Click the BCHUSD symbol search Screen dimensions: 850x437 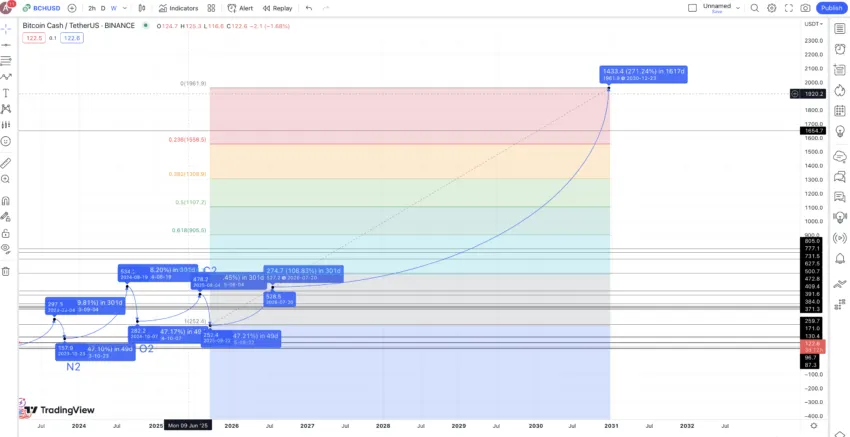pos(40,8)
